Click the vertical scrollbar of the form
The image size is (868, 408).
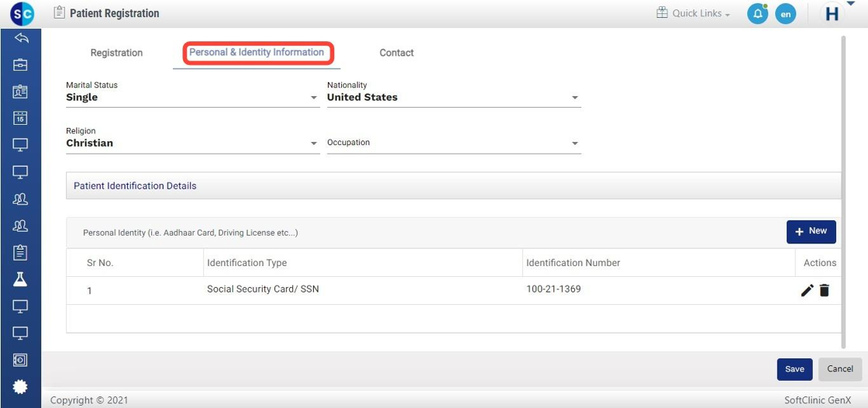844,192
